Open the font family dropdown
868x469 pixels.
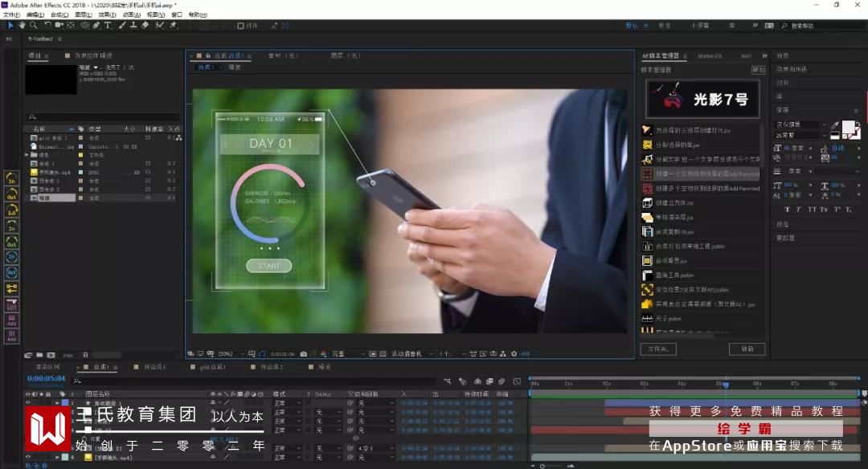click(801, 124)
